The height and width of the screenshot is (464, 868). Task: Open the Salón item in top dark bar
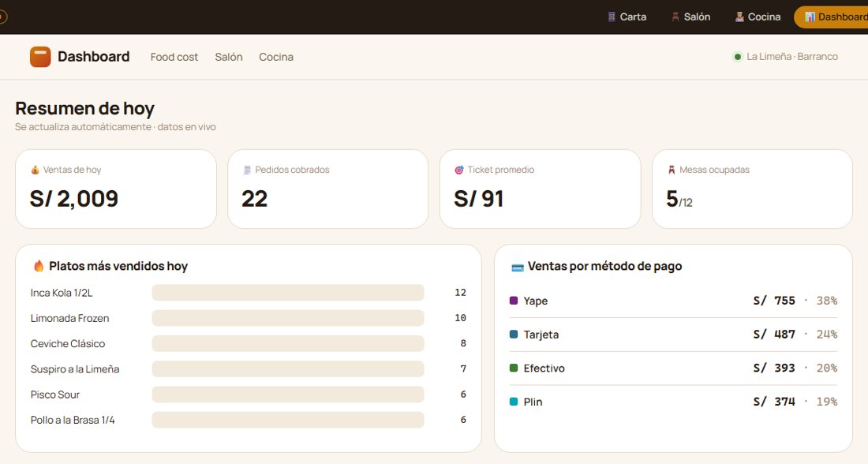[691, 17]
